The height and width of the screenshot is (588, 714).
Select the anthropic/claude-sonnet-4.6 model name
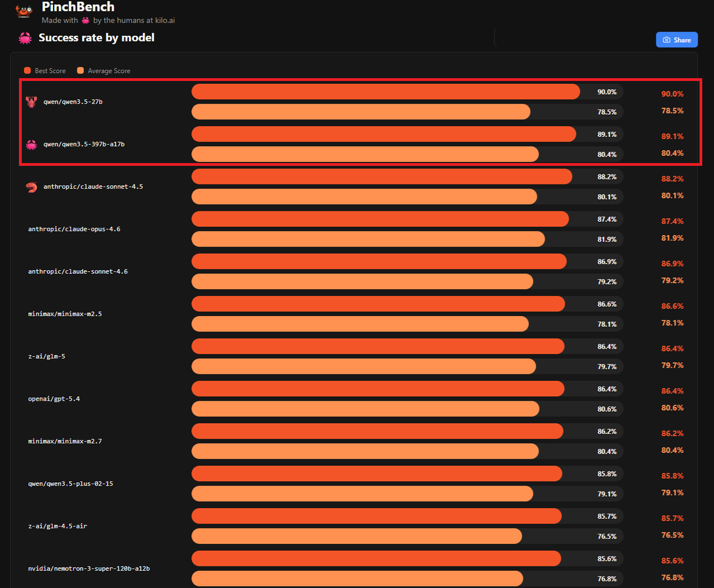tap(78, 271)
